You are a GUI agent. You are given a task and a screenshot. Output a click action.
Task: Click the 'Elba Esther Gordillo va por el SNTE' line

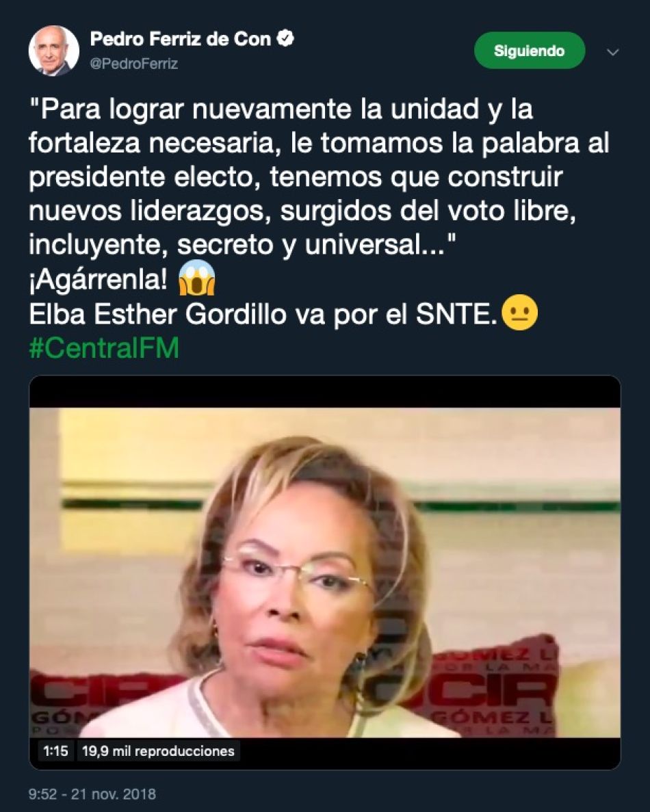(263, 314)
